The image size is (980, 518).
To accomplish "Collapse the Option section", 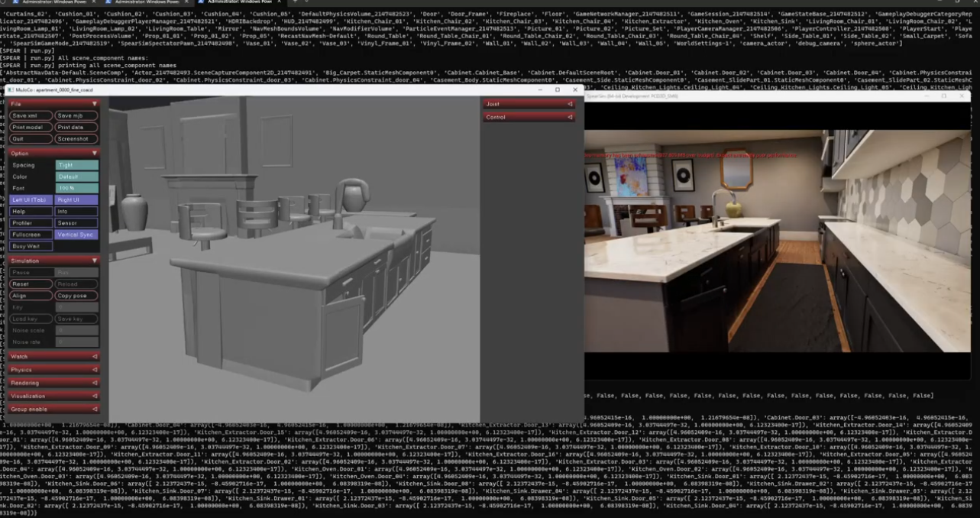I will (x=53, y=153).
